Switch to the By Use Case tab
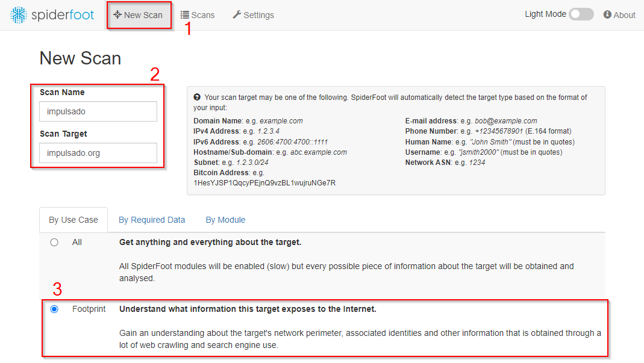 (73, 220)
